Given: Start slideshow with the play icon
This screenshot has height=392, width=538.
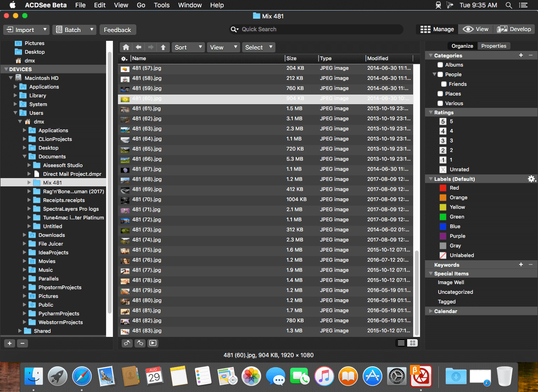Looking at the screenshot, I should tap(153, 343).
